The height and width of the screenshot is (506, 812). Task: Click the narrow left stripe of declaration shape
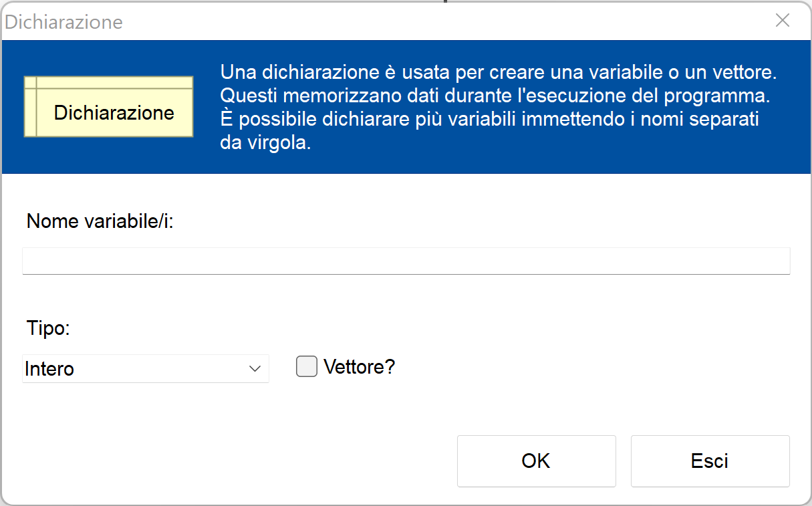click(x=30, y=112)
